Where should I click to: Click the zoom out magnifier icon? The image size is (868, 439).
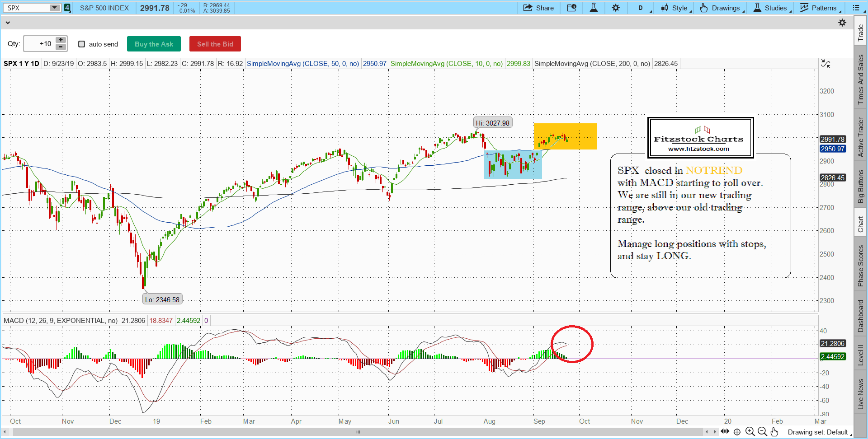pos(762,432)
